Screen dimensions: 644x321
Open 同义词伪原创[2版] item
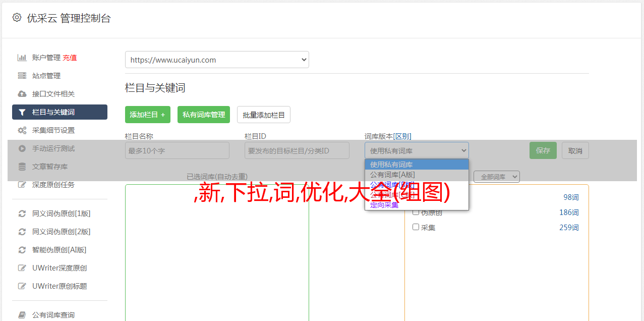point(62,232)
